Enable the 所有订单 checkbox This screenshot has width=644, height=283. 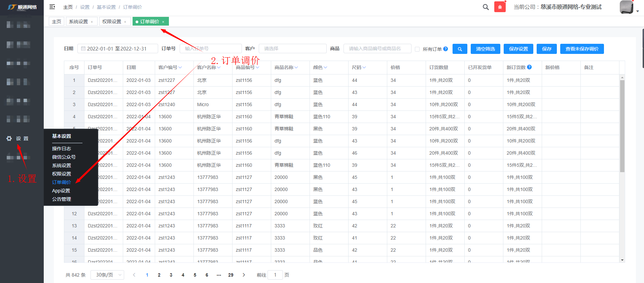tap(417, 49)
